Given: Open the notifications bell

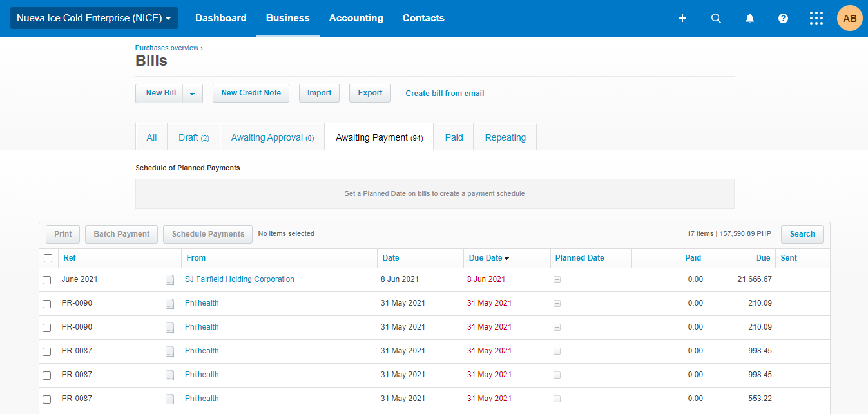Looking at the screenshot, I should [x=749, y=18].
